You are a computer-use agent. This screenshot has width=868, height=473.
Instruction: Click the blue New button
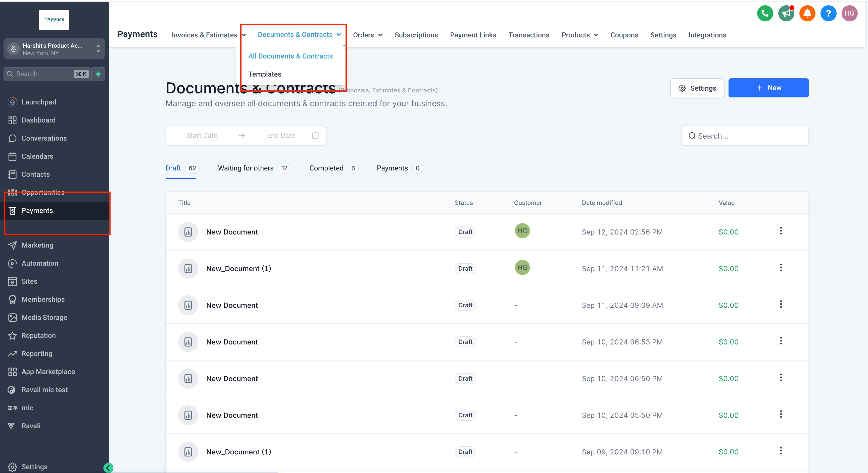[768, 88]
